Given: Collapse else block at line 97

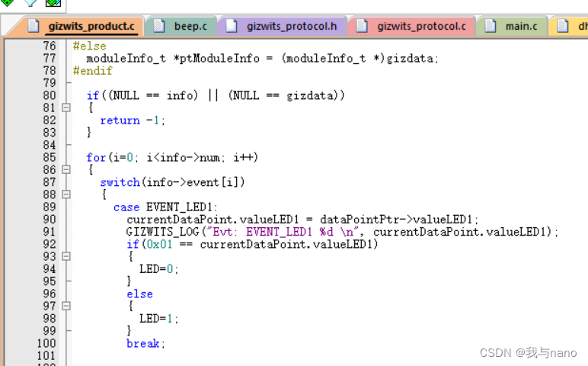Looking at the screenshot, I should click(66, 306).
